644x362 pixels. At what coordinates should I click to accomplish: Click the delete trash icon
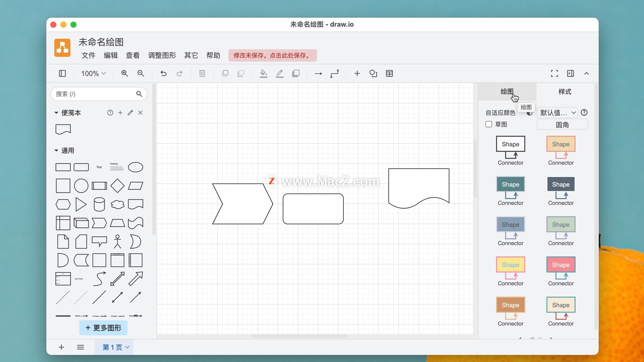coord(202,73)
